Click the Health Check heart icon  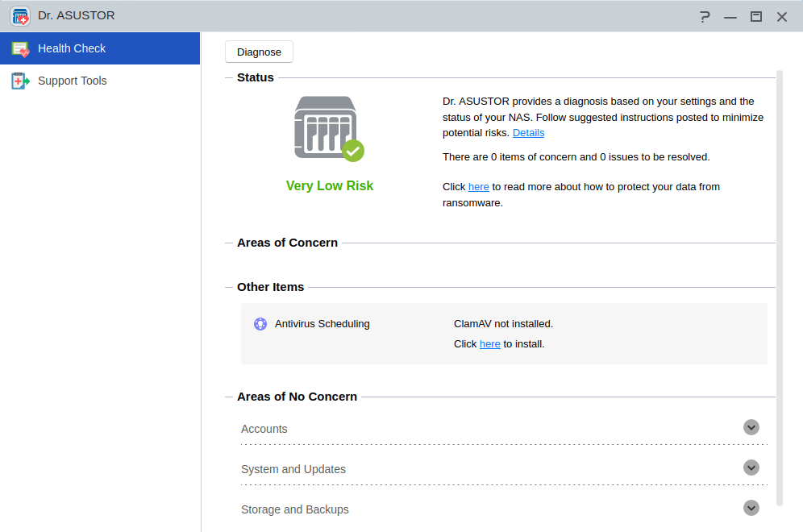[20, 48]
